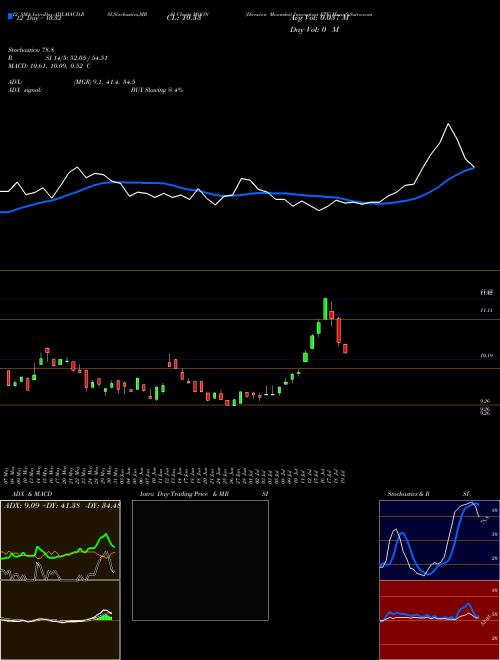Click the 'MACD: 10.61, 10.09, 0.52 C' line

(x=49, y=66)
